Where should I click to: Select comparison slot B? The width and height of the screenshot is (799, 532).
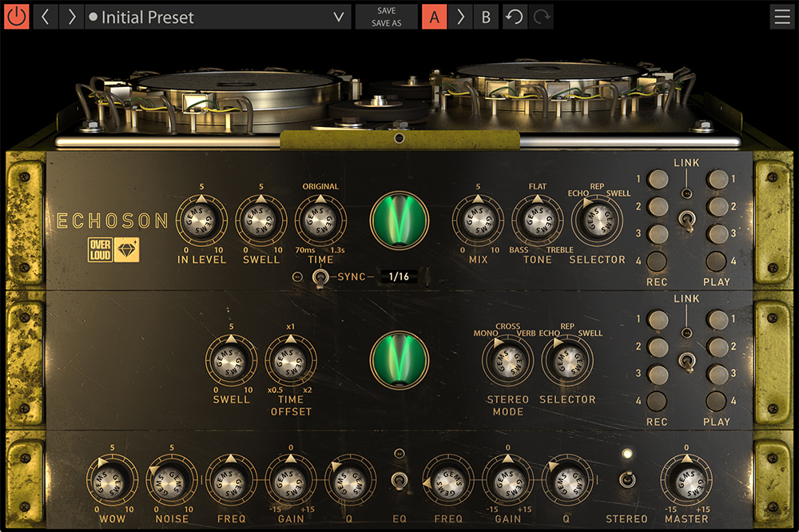pos(486,17)
